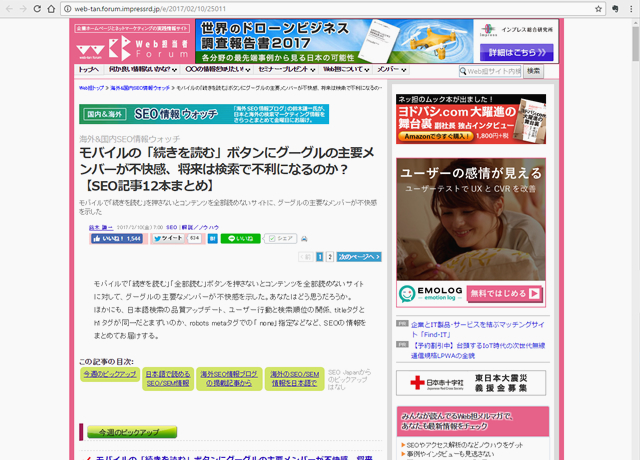Image resolution: width=640 pixels, height=460 pixels.
Task: Click the 詳細はこちら banner button
Action: click(516, 52)
